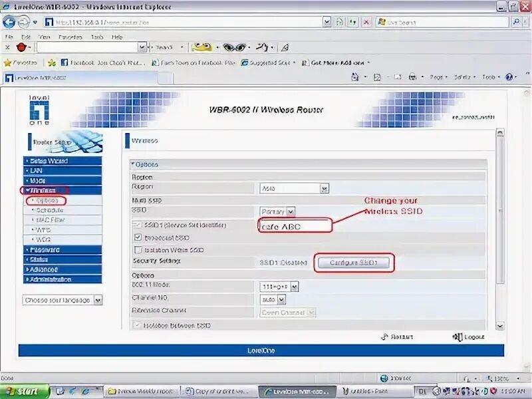The height and width of the screenshot is (399, 532).
Task: Select the LevelOne browser tab
Action: pyautogui.click(x=80, y=78)
